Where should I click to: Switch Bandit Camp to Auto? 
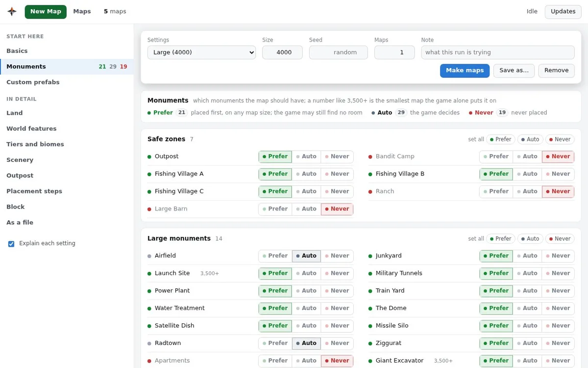click(x=527, y=157)
